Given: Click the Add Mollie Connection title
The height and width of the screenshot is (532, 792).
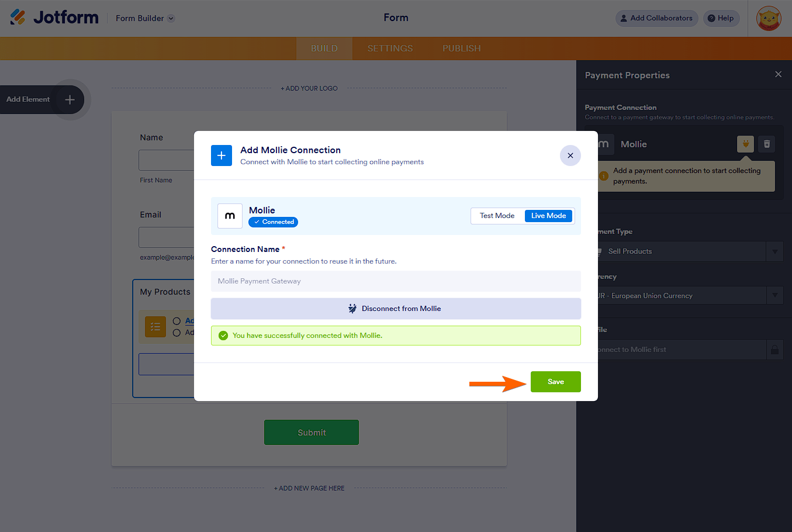Looking at the screenshot, I should 290,150.
